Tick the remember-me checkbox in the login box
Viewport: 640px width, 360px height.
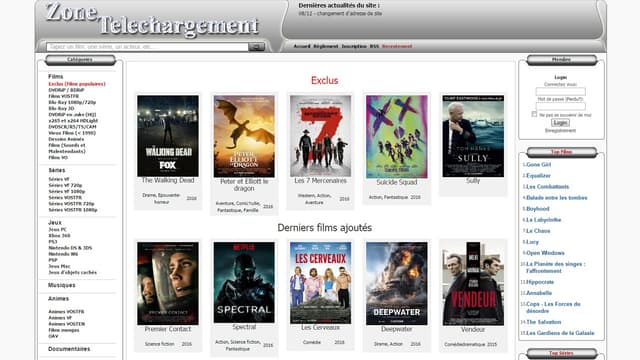(x=534, y=114)
